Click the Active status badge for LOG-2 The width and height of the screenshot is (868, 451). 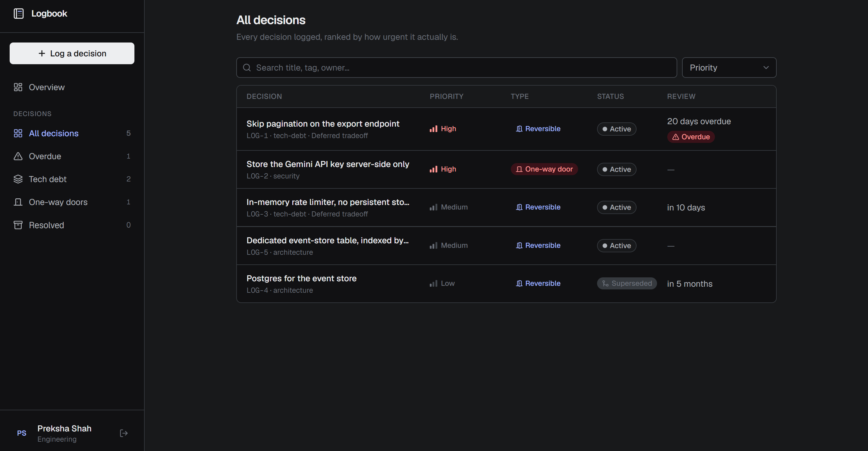617,169
